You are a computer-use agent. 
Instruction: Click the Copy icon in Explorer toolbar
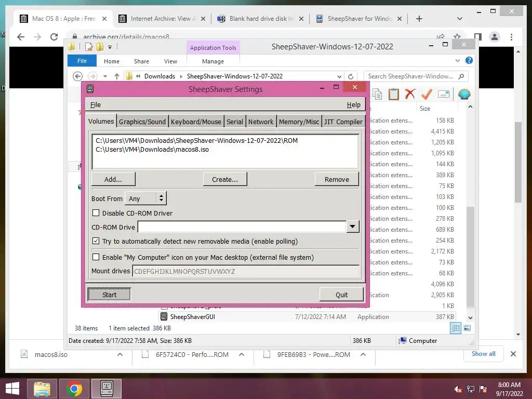click(377, 94)
